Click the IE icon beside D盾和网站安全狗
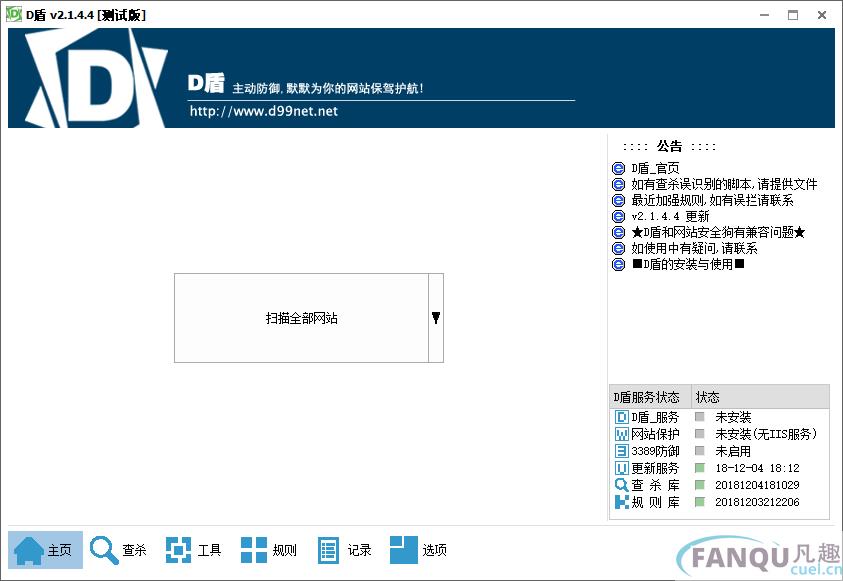 tap(619, 232)
